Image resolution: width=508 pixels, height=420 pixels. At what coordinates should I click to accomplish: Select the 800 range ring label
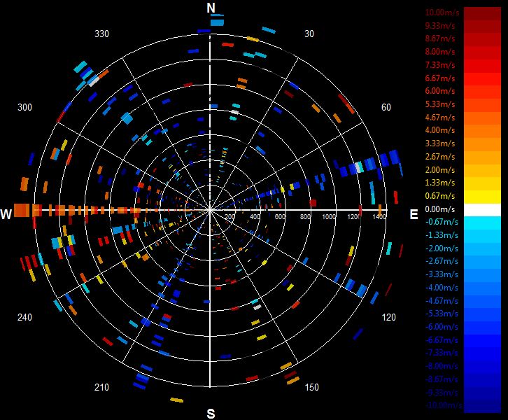pos(305,216)
